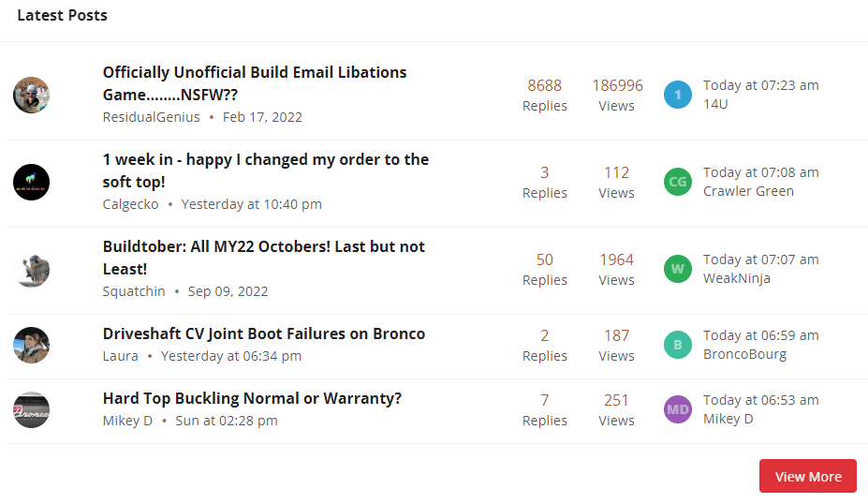868x504 pixels.
Task: Open 'happy I changed my order' thread
Action: tap(266, 170)
